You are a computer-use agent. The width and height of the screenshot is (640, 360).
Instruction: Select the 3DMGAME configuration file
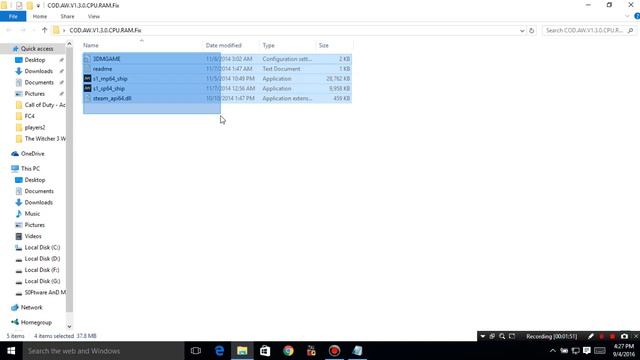point(217,59)
